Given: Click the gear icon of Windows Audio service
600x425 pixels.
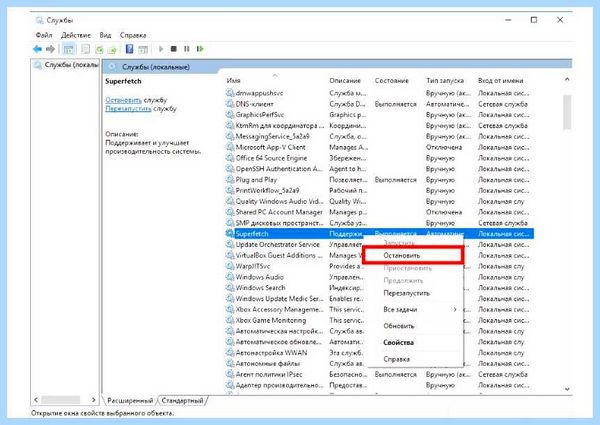Looking at the screenshot, I should pos(230,277).
